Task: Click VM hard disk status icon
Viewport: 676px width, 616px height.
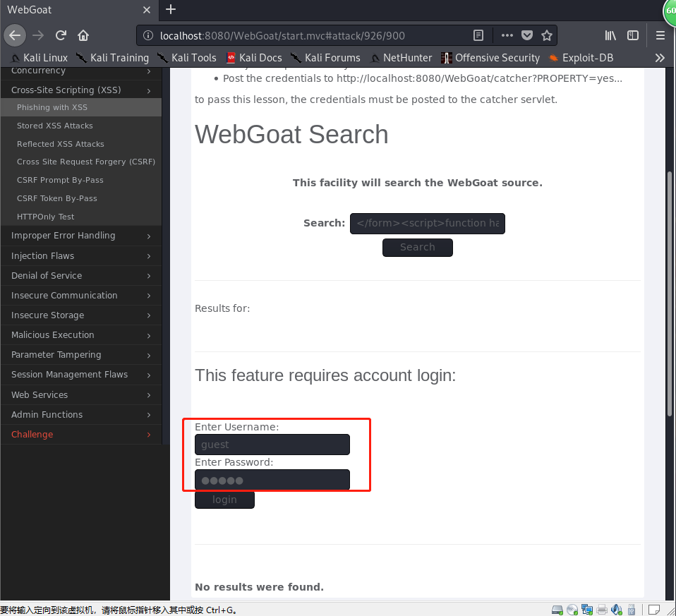Action: point(557,610)
